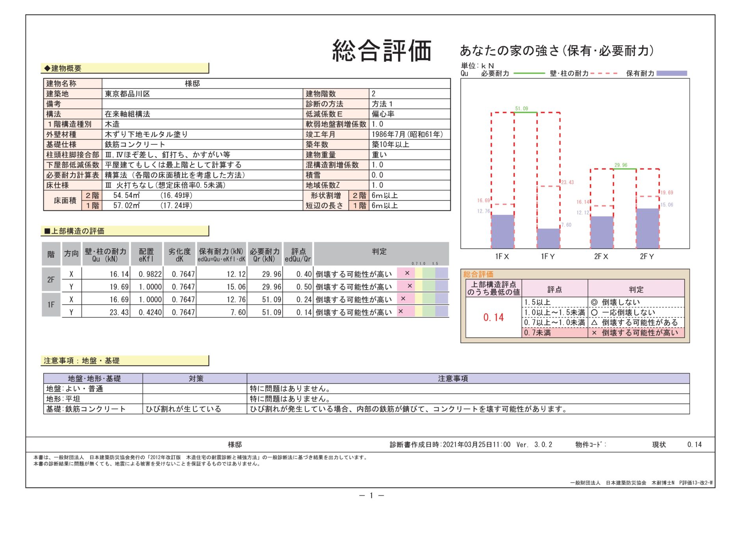Viewport: 756px width, 534px height.
Task: Click the 総合評価 main page title
Action: click(382, 51)
